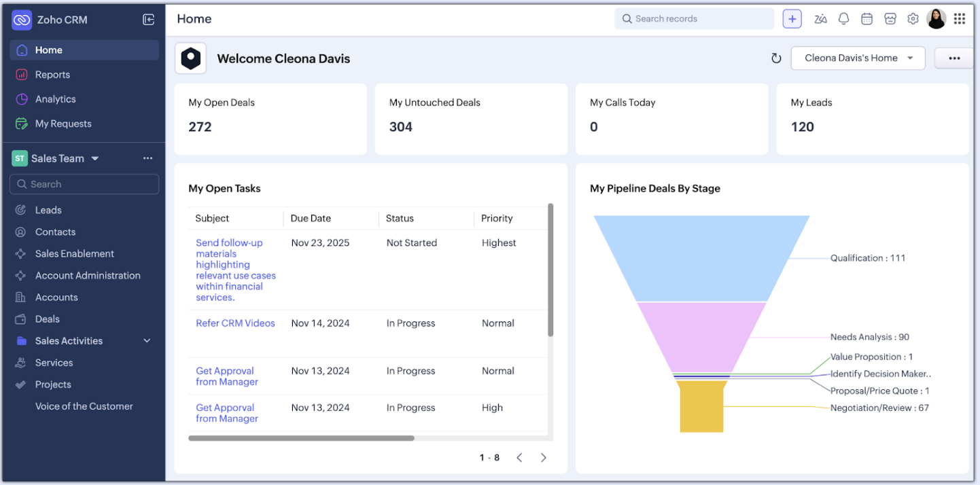
Task: Expand the Sales Activities folder
Action: tap(147, 341)
